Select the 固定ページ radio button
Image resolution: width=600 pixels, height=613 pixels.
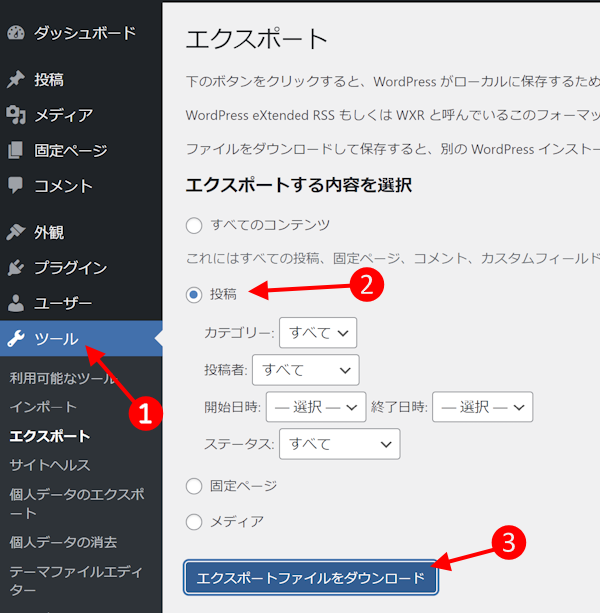[194, 486]
